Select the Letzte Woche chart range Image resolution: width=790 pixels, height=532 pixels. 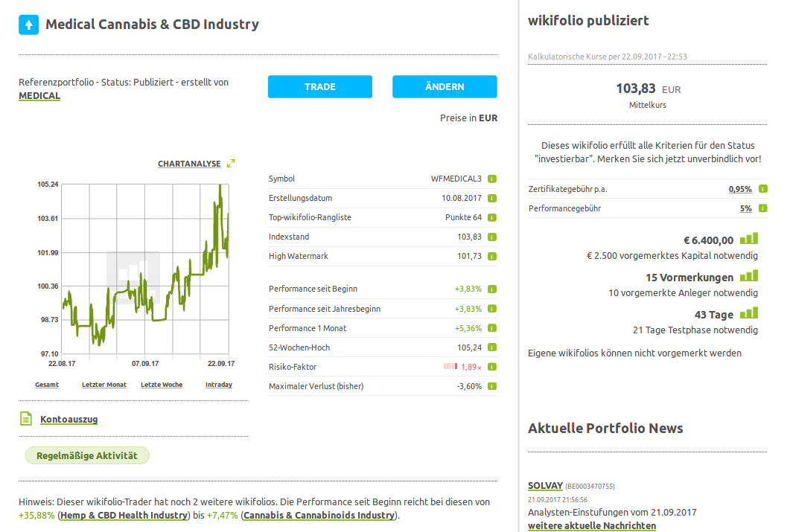[162, 385]
